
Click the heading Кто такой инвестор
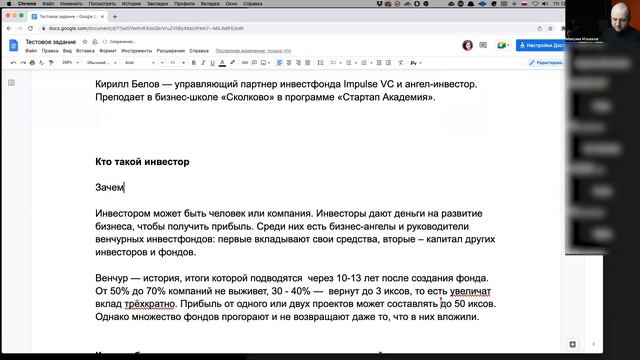click(142, 162)
